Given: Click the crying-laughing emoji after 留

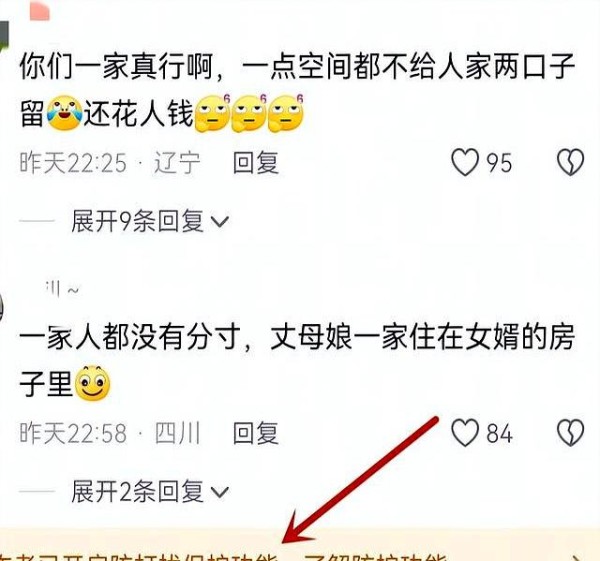Looking at the screenshot, I should point(64,113).
